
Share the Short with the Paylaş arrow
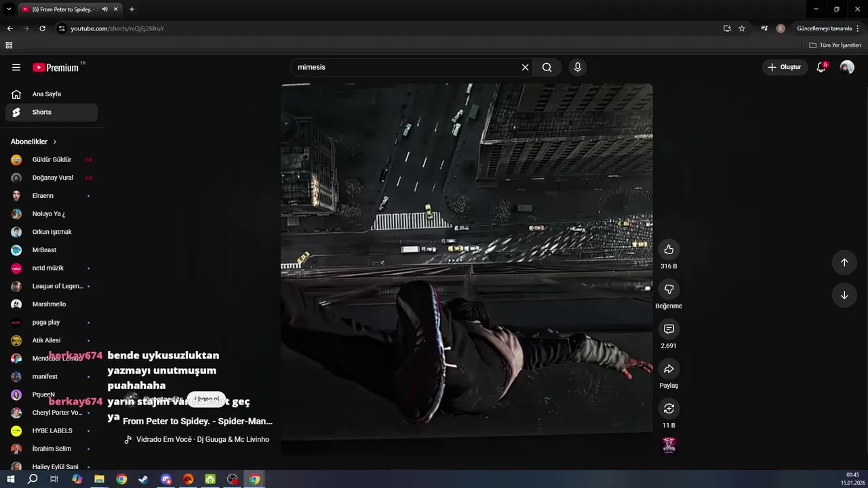669,369
